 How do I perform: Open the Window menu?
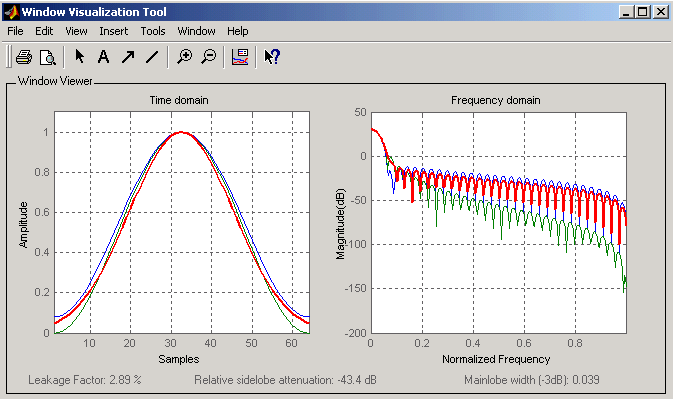(197, 31)
